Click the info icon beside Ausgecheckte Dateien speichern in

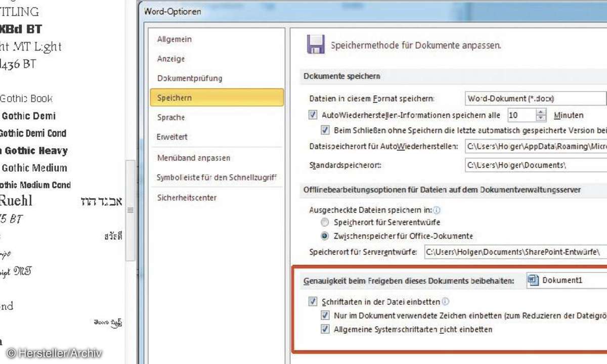437,210
